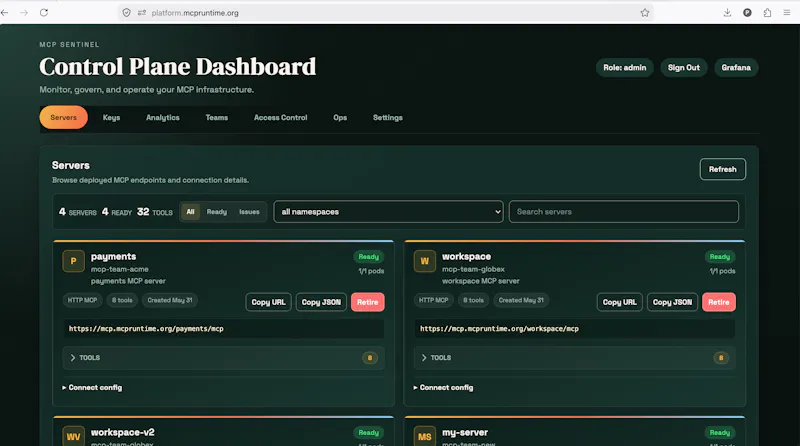Copy URL for payments server
The width and height of the screenshot is (800, 446).
(268, 302)
